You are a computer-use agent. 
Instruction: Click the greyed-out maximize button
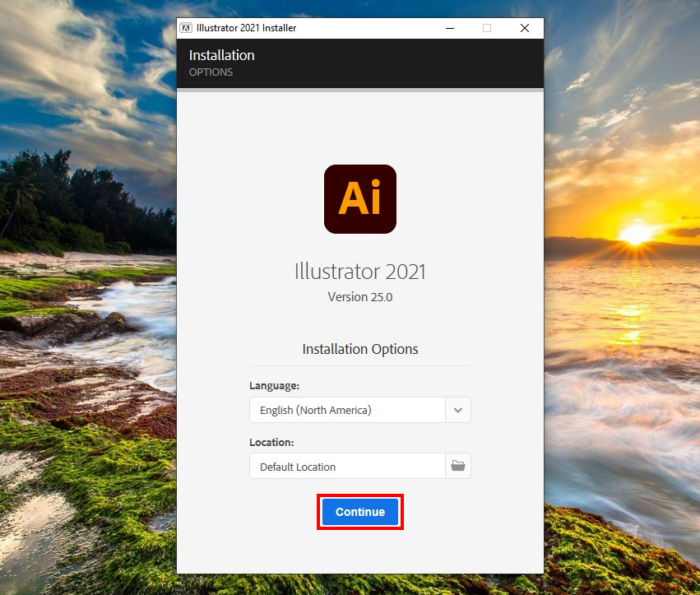[x=486, y=28]
